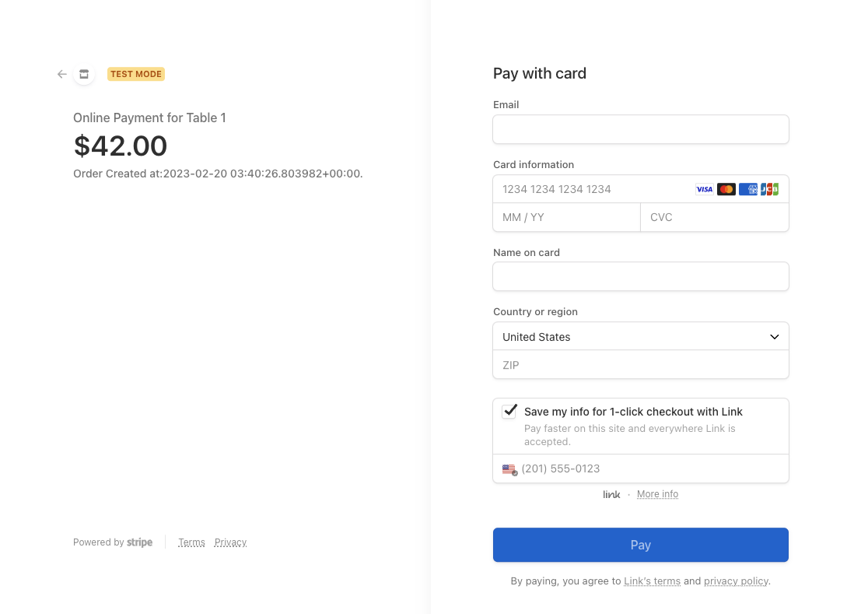
Task: Focus the Email input field
Action: pos(640,129)
